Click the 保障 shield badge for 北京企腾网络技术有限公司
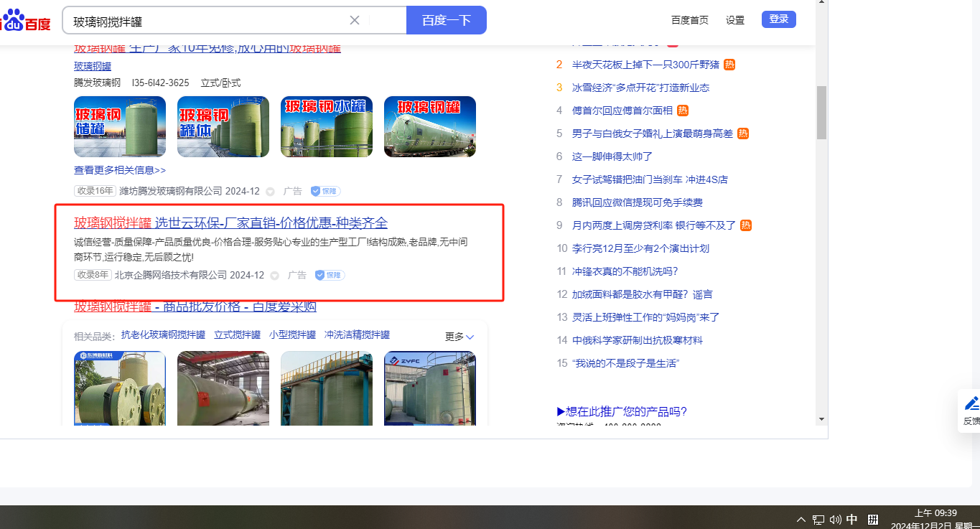 tap(330, 275)
